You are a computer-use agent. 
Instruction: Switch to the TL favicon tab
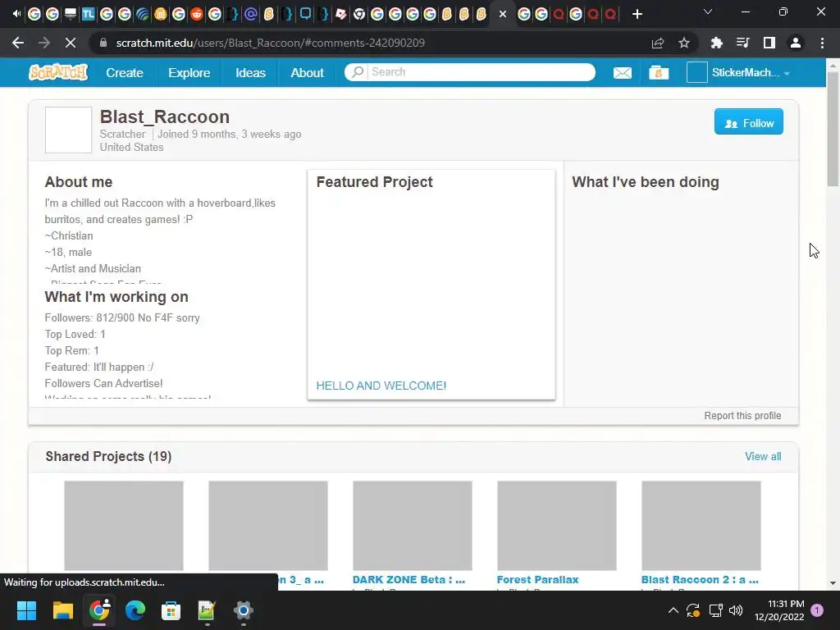pos(89,14)
